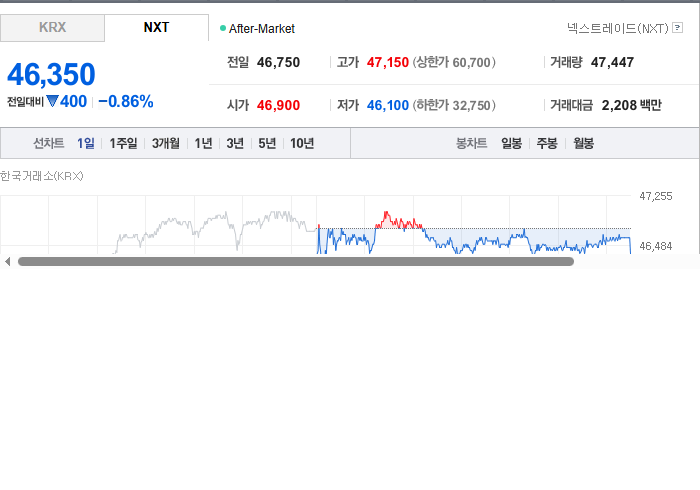Click the high price 47,150

[x=388, y=62]
